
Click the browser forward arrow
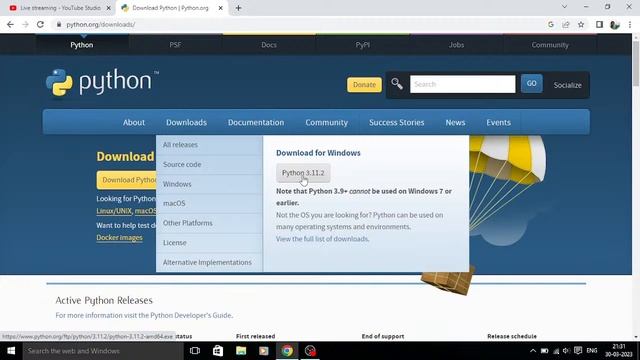tap(25, 24)
